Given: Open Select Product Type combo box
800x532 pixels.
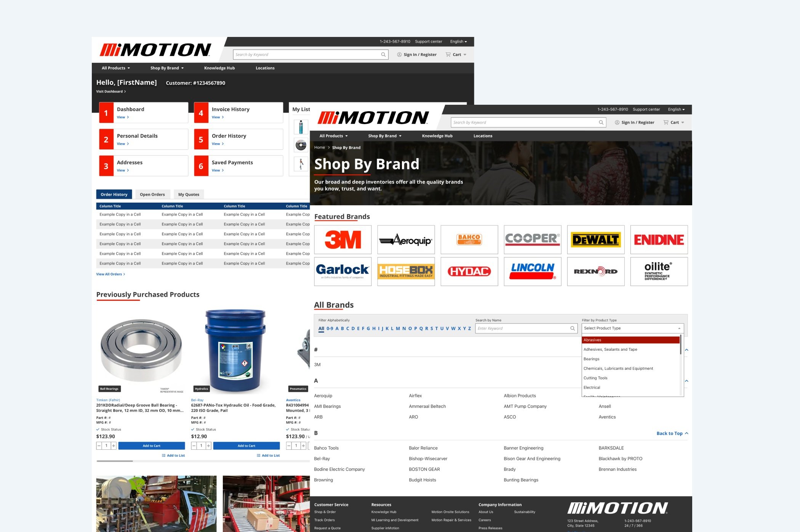Looking at the screenshot, I should (x=632, y=328).
